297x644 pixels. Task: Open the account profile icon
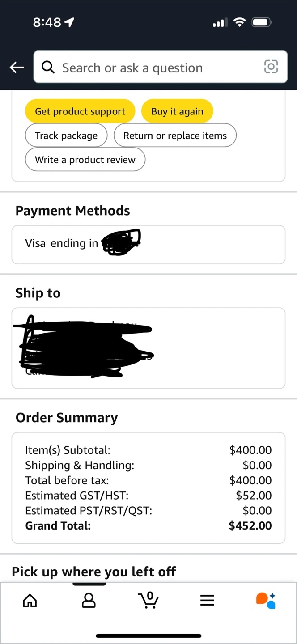coord(89,600)
